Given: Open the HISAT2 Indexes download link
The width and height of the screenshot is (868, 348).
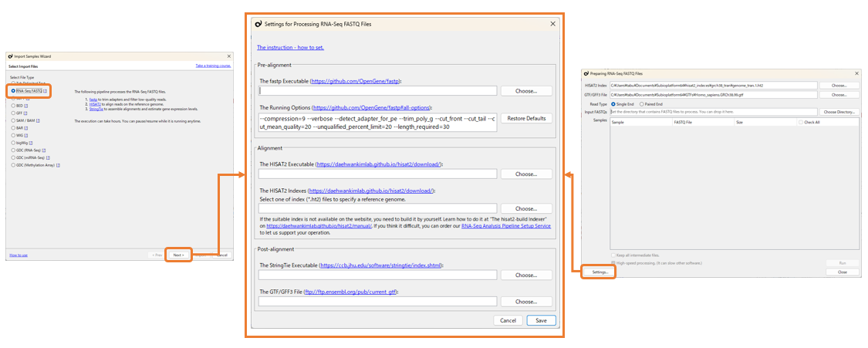Looking at the screenshot, I should (371, 191).
